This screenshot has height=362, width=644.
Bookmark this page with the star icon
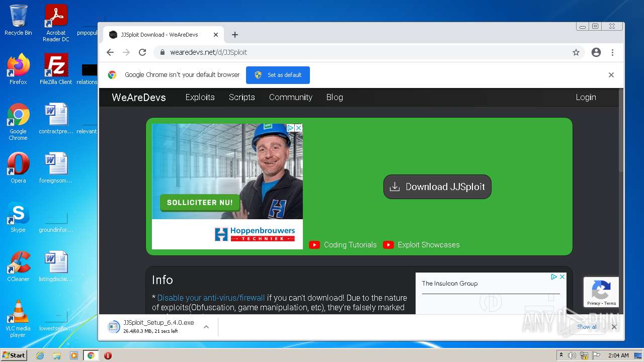[576, 52]
